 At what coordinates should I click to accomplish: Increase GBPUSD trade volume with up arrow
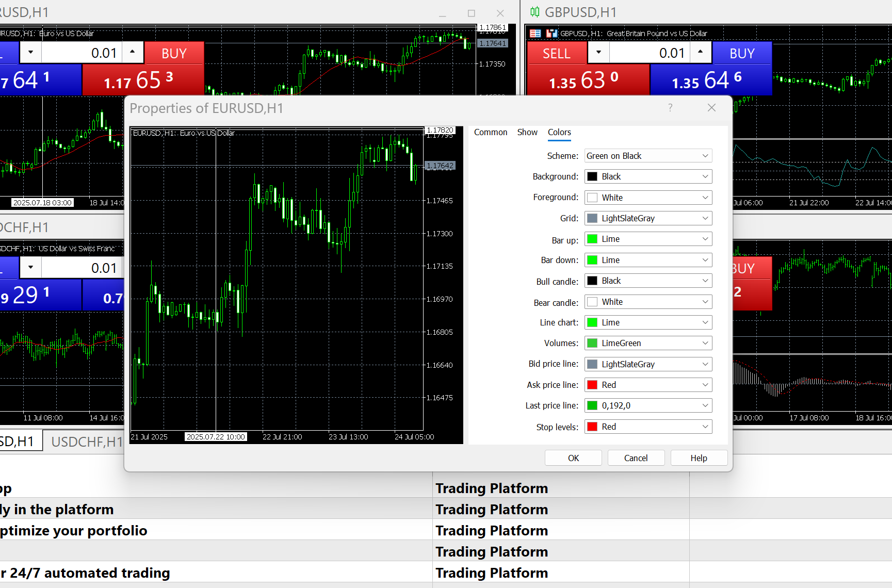click(x=700, y=52)
